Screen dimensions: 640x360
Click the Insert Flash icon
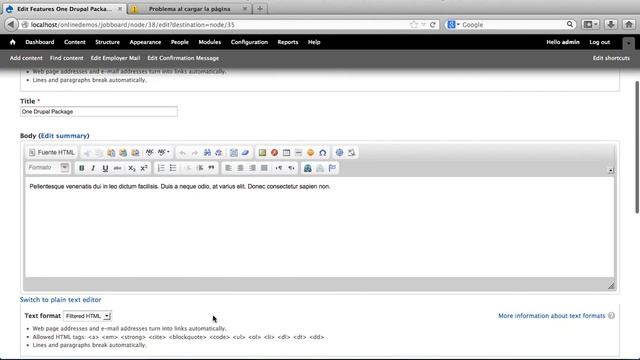pyautogui.click(x=274, y=153)
